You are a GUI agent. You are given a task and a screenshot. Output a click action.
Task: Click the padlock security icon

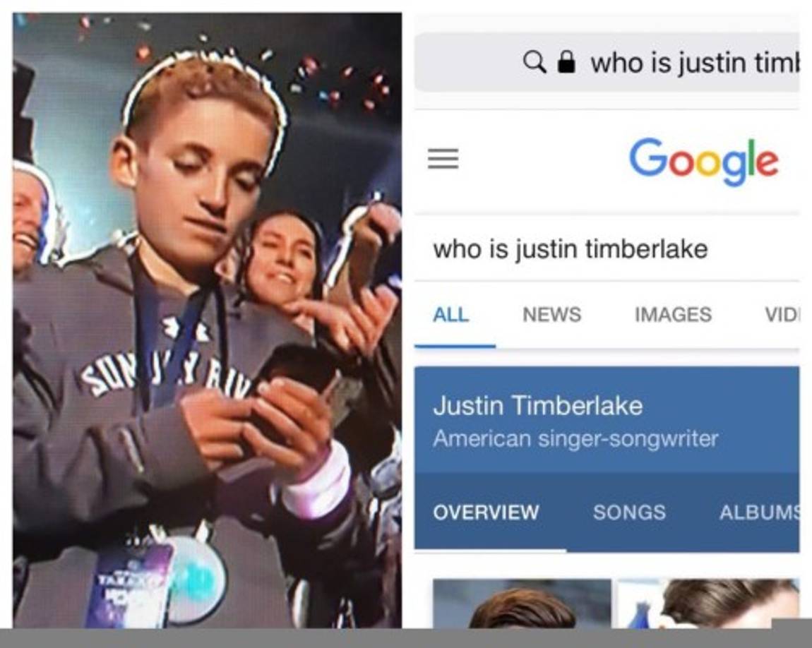[x=566, y=62]
